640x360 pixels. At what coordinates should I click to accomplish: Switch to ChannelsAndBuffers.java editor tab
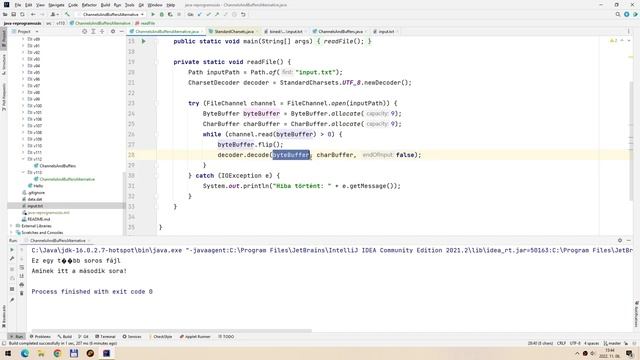pos(340,31)
